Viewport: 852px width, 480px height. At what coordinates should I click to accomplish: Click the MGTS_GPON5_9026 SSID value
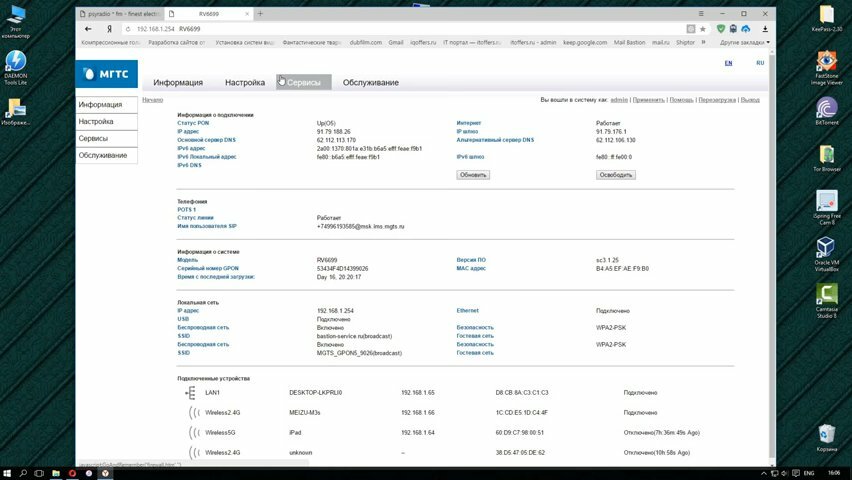(x=359, y=353)
